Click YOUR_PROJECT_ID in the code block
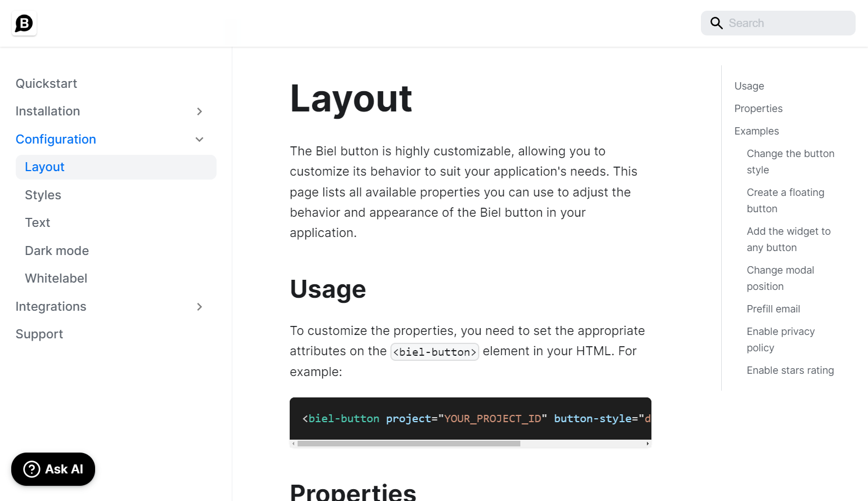This screenshot has height=501, width=868. (493, 419)
